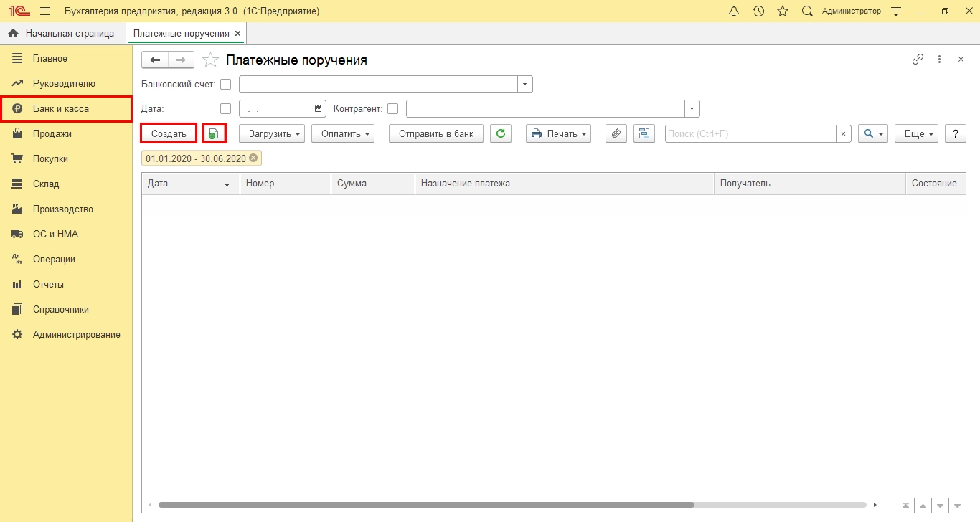The height and width of the screenshot is (522, 980).
Task: Copy link to this list icon
Action: click(918, 60)
